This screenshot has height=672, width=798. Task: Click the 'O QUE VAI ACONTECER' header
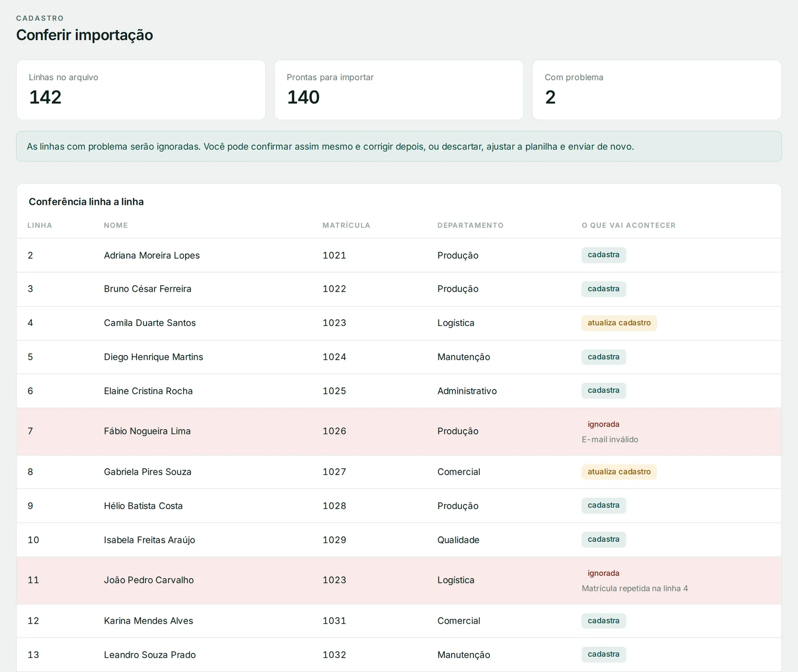click(x=628, y=225)
